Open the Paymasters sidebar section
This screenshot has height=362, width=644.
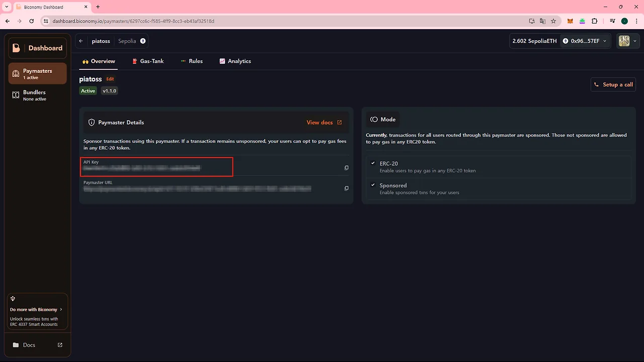click(38, 73)
